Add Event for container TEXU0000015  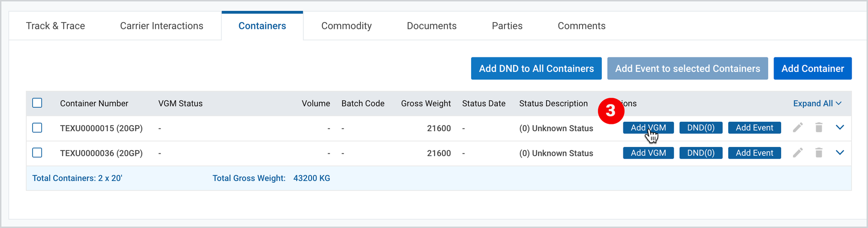point(755,128)
